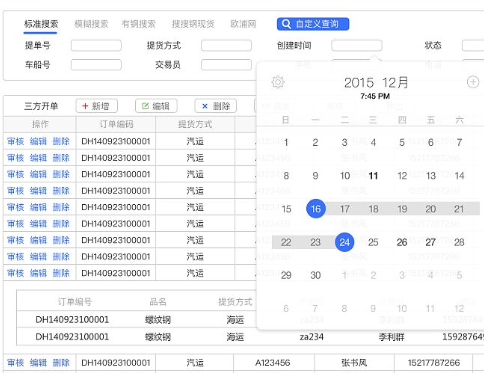Click the 订单编码 column header
The image size is (484, 373).
click(x=116, y=124)
